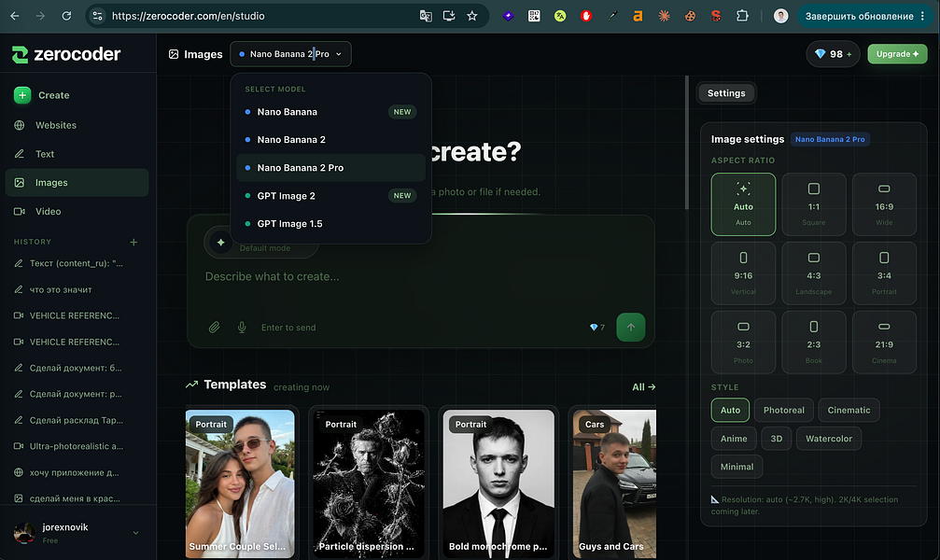940x560 pixels.
Task: Click the Завершить обновление browser button
Action: [x=863, y=16]
